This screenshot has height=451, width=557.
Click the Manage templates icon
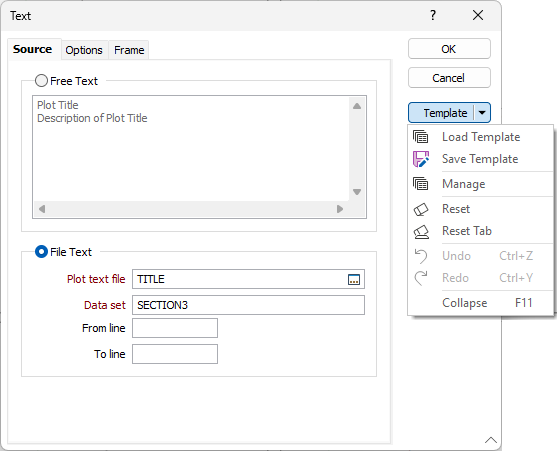point(421,184)
